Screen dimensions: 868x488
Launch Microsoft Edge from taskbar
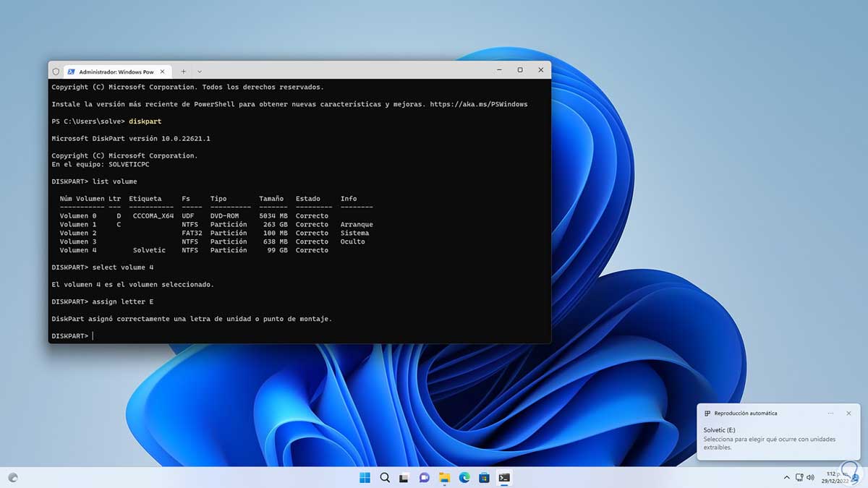464,477
